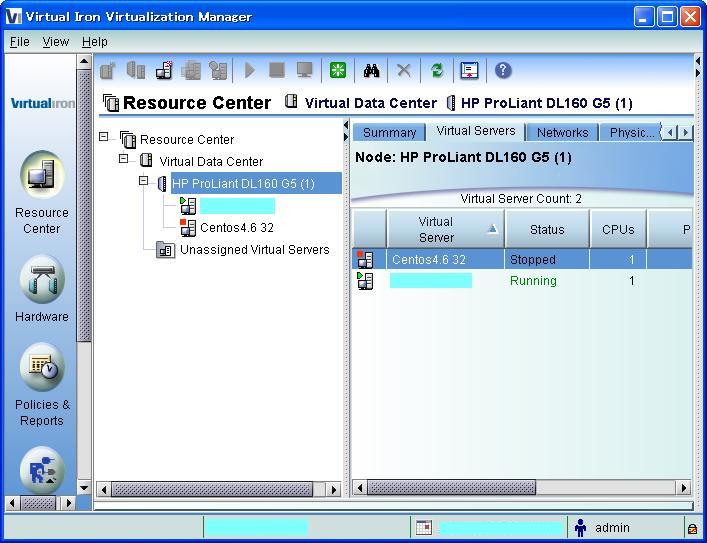Select the running virtual server in tree
Viewport: 707px width, 543px height.
click(x=237, y=206)
